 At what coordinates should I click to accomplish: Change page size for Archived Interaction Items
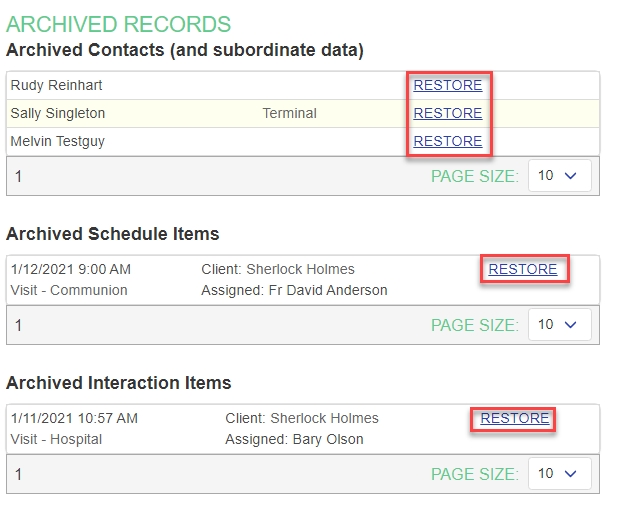[559, 473]
